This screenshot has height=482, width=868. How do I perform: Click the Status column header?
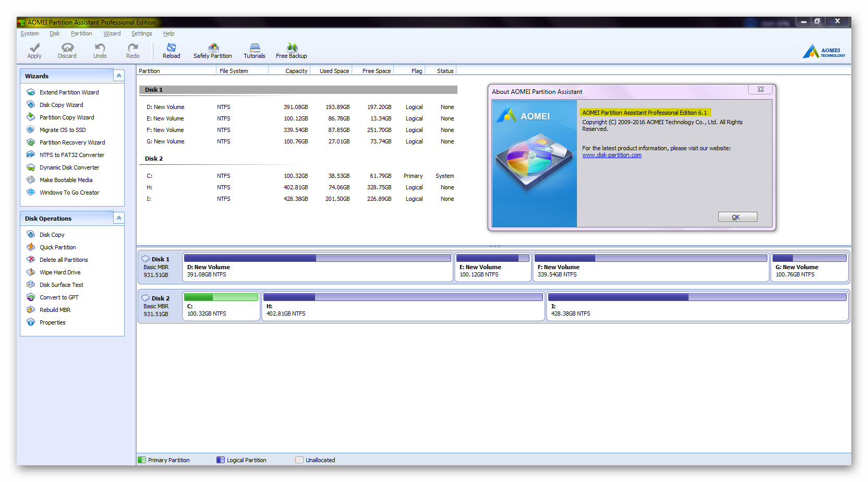tap(441, 71)
